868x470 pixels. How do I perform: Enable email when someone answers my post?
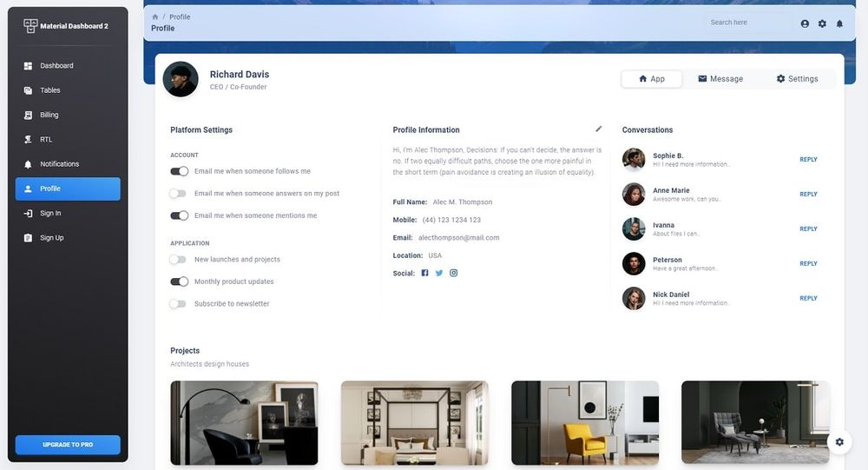178,194
